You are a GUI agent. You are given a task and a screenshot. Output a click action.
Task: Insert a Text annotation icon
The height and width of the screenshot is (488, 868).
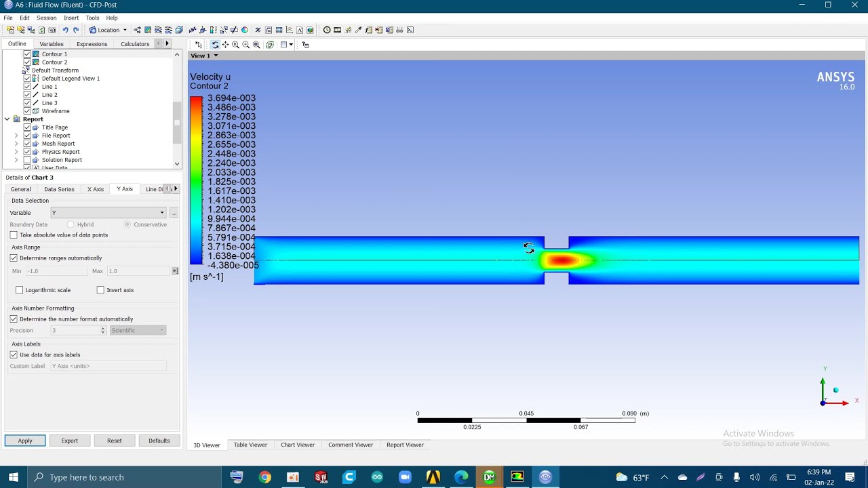pyautogui.click(x=192, y=30)
